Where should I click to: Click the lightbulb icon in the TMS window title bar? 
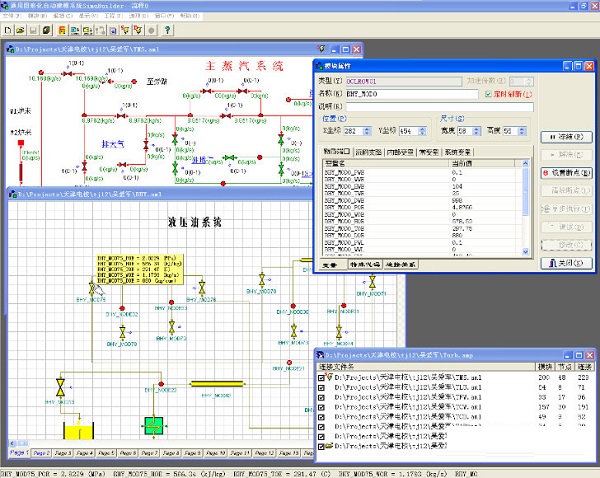pyautogui.click(x=321, y=49)
